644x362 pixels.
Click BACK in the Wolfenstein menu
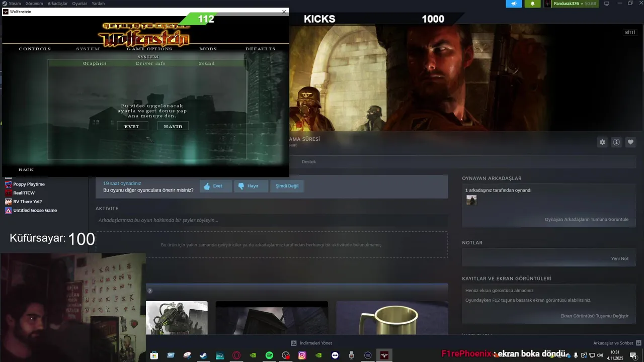[26, 169]
